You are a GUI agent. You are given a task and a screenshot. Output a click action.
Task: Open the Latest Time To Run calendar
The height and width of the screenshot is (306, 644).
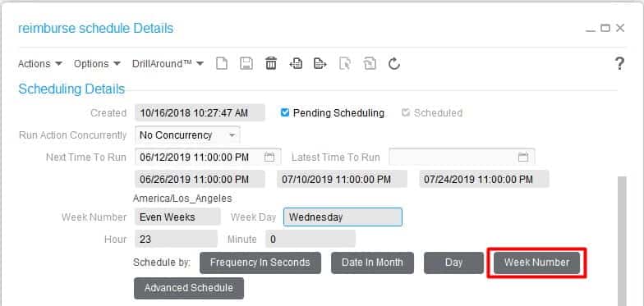click(x=522, y=158)
